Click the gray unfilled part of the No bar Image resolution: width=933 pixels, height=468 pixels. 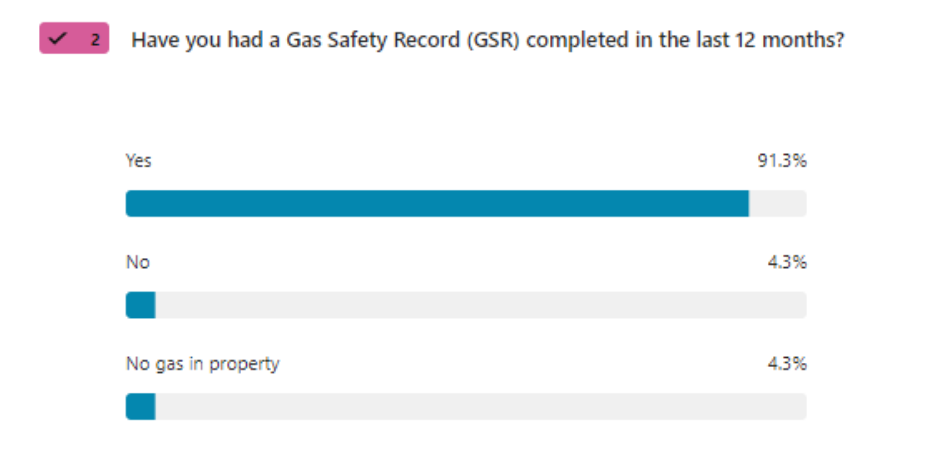pyautogui.click(x=480, y=305)
